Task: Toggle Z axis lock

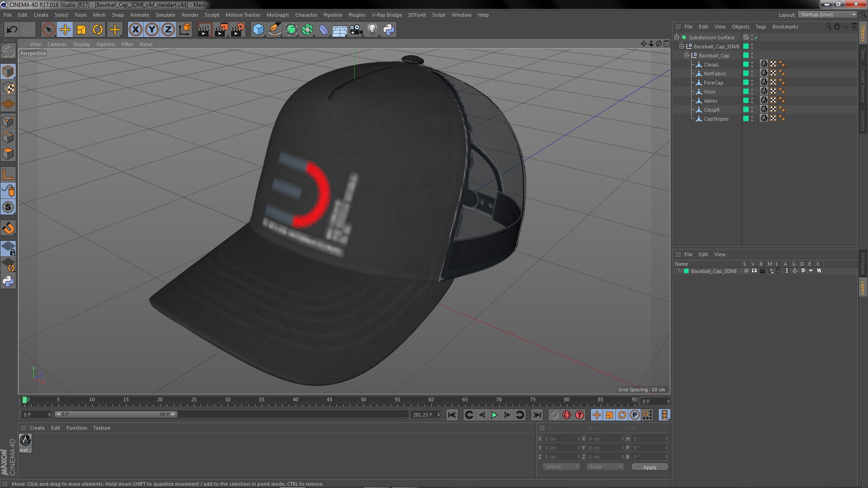Action: (168, 30)
